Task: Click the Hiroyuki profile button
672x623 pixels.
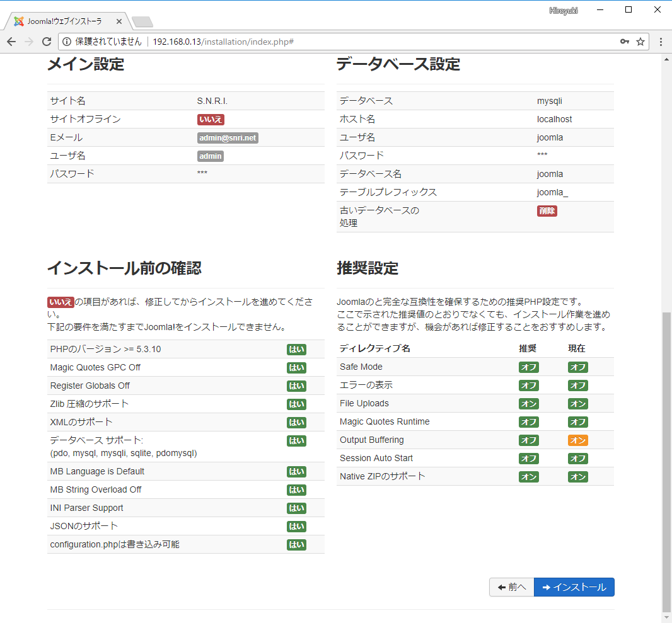Action: coord(563,10)
